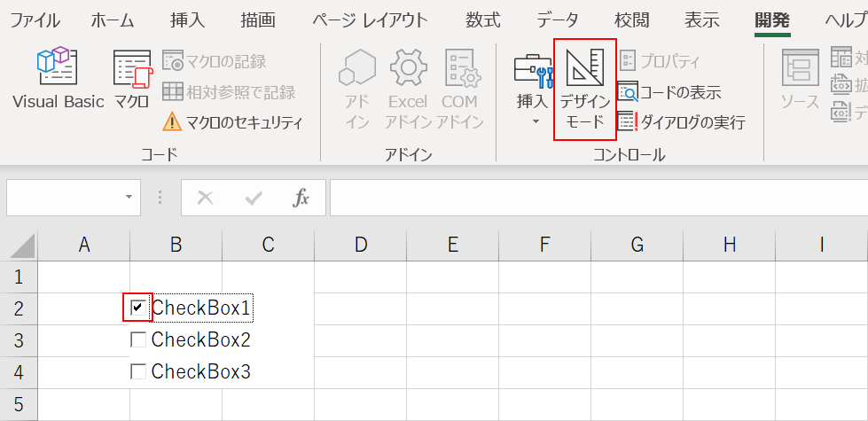
Task: Open マクロのセキュリティ macro security settings
Action: [x=232, y=121]
